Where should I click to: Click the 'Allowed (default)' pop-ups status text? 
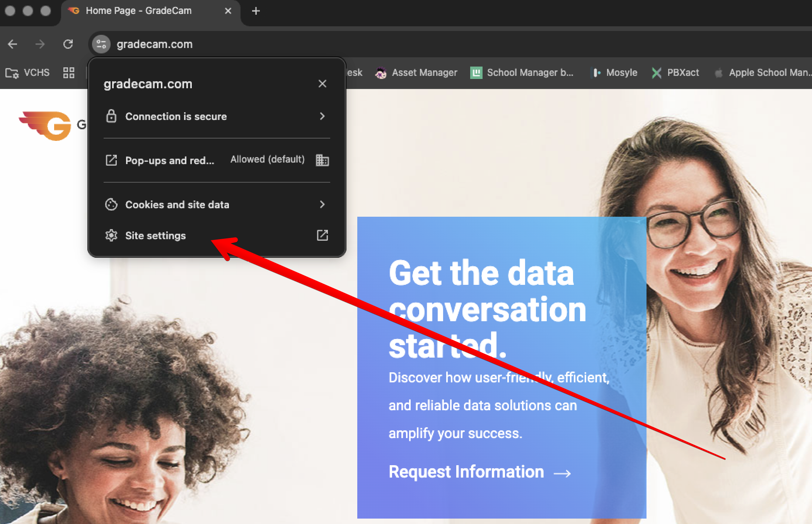pos(268,159)
